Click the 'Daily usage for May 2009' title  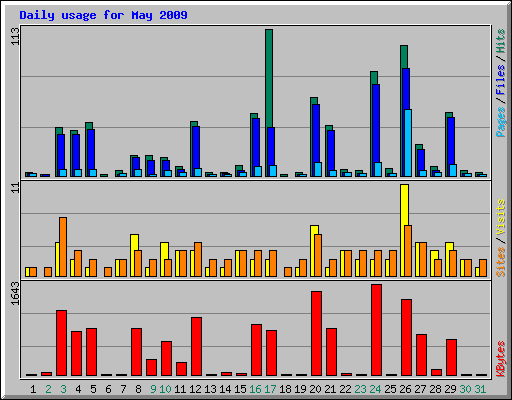103,15
